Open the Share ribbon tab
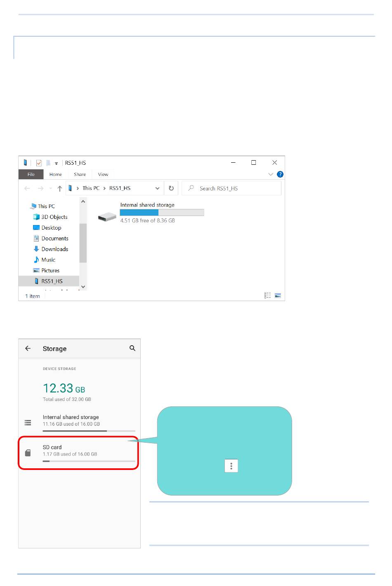Image resolution: width=392 pixels, height=586 pixels. pyautogui.click(x=80, y=174)
